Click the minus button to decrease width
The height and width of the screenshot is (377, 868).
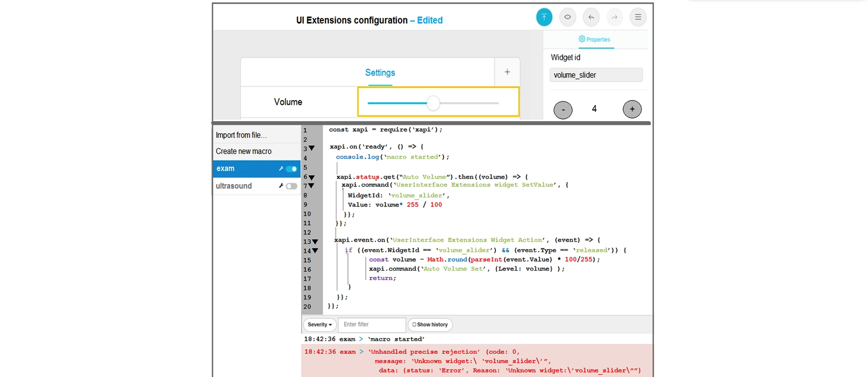click(x=563, y=110)
